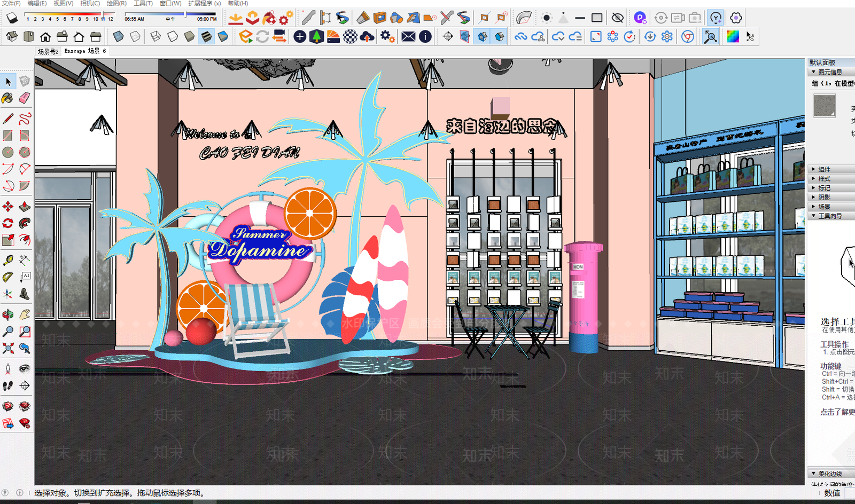
Task: Select the Protractor tool
Action: coord(8,277)
